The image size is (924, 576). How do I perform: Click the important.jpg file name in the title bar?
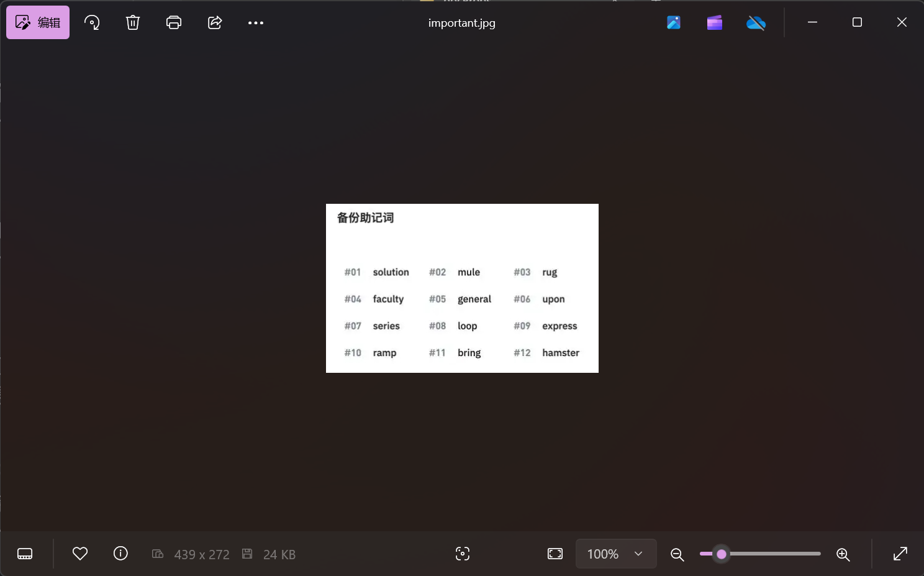461,23
